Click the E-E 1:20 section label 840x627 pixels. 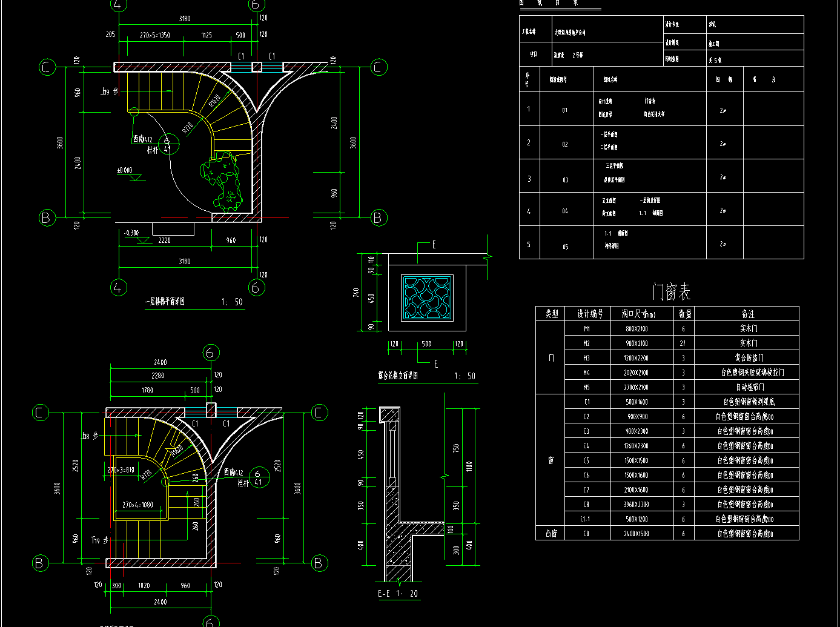[398, 594]
